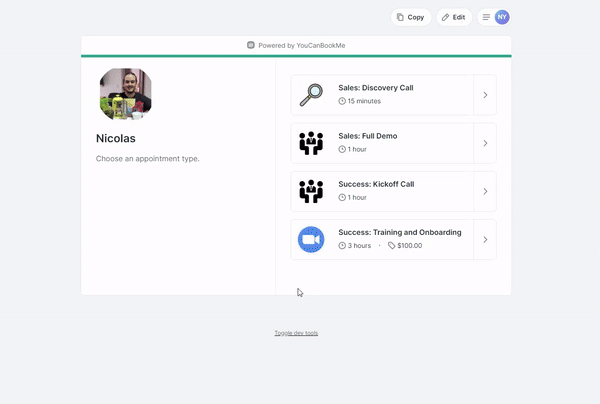Click the Toggle dev tools link
Screen dimensions: 600x404
(296, 333)
